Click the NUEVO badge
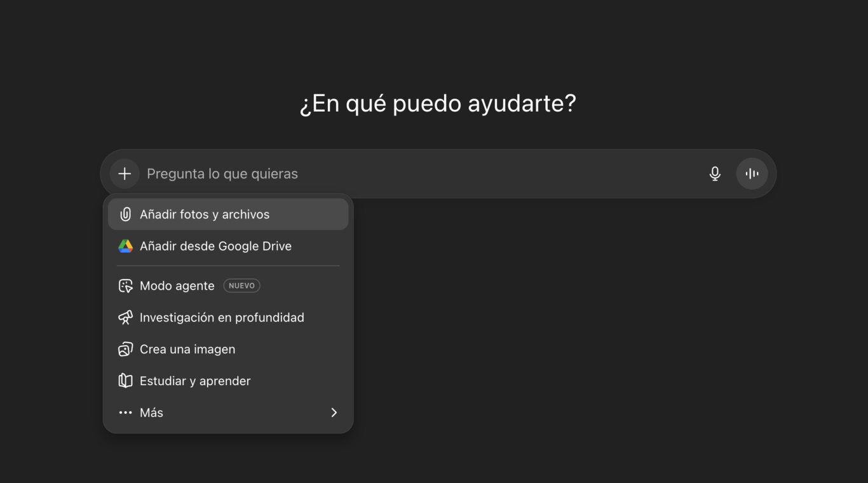Viewport: 868px width, 483px height. [x=241, y=286]
